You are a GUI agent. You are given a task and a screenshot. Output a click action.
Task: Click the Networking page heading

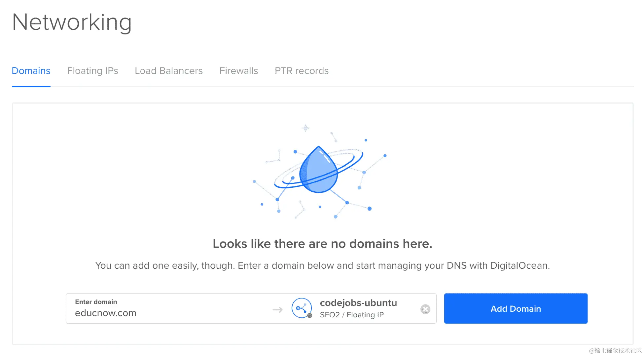(x=72, y=22)
